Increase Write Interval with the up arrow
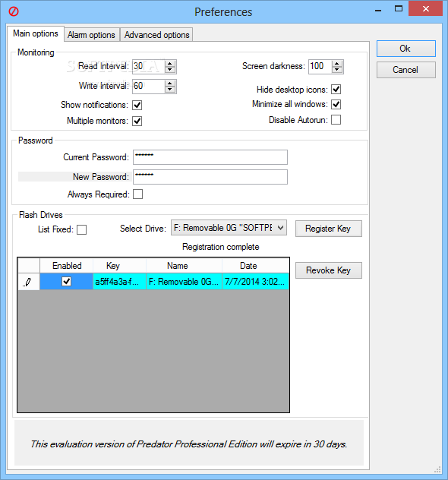Screen dimensions: 448x480 tap(170, 83)
